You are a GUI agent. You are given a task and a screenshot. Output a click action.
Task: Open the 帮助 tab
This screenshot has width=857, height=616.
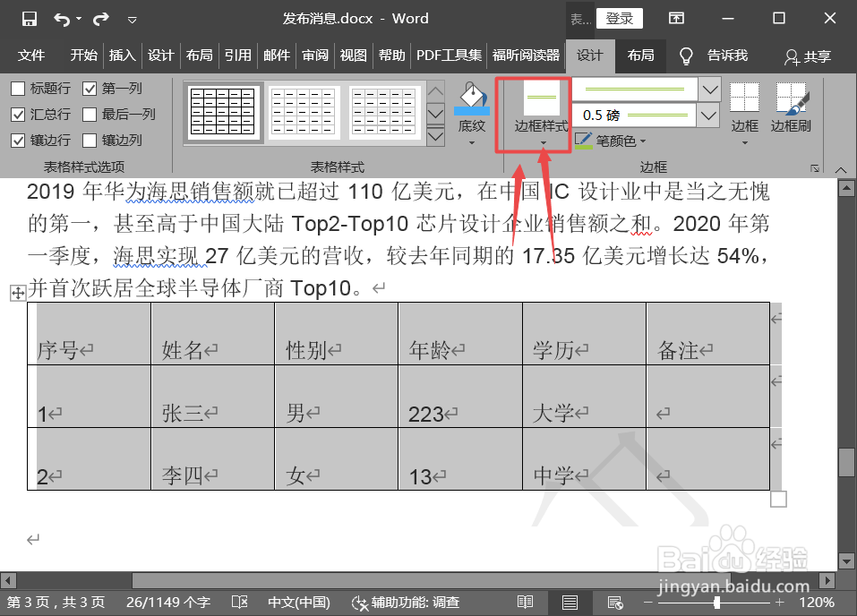point(392,56)
